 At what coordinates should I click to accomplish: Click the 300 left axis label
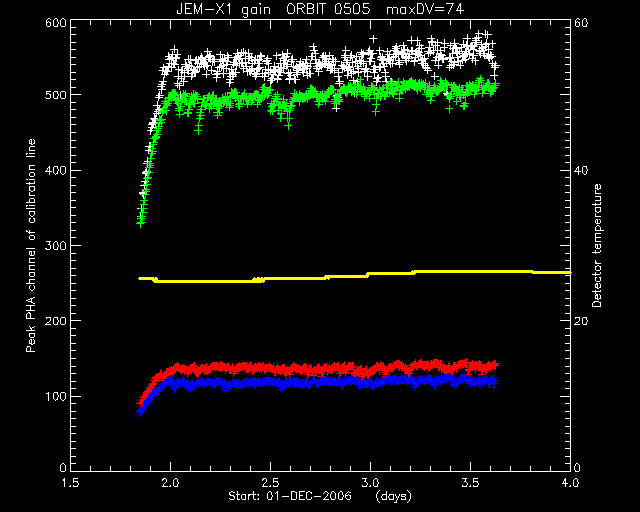point(56,245)
